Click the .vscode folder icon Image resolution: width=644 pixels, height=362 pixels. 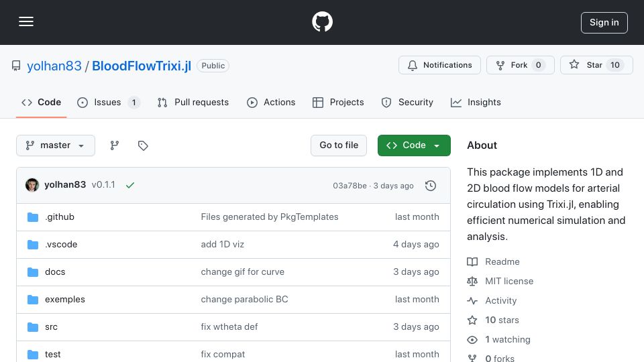[x=33, y=245]
